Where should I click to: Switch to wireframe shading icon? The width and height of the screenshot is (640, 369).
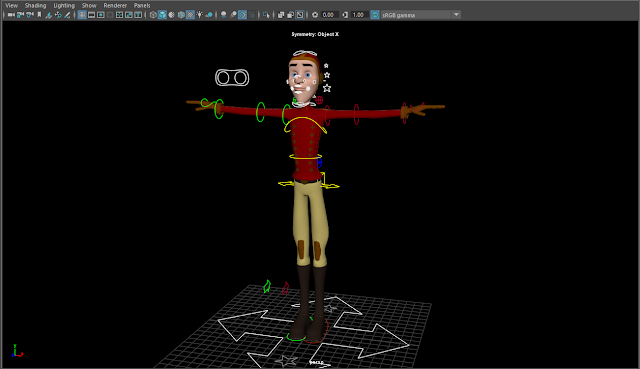coord(153,15)
